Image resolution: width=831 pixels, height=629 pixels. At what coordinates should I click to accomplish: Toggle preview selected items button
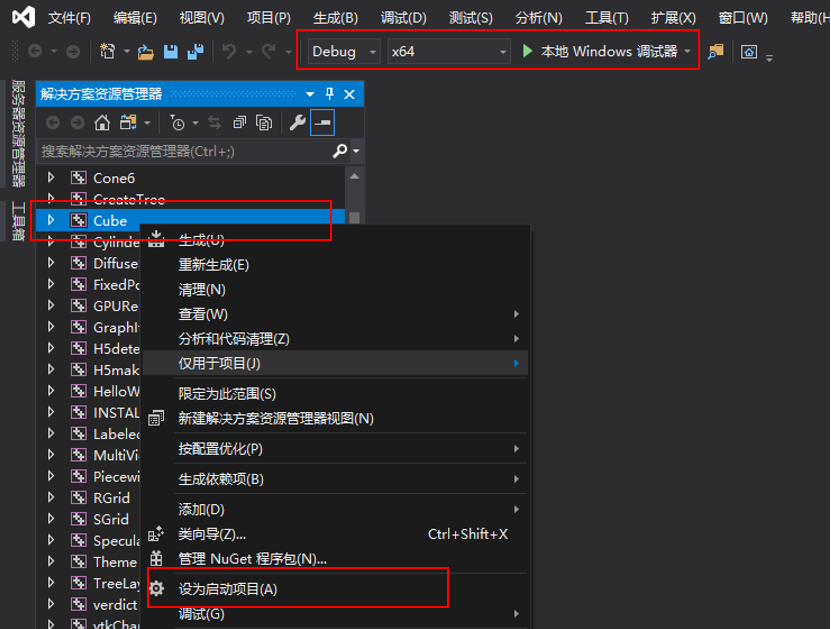[322, 122]
